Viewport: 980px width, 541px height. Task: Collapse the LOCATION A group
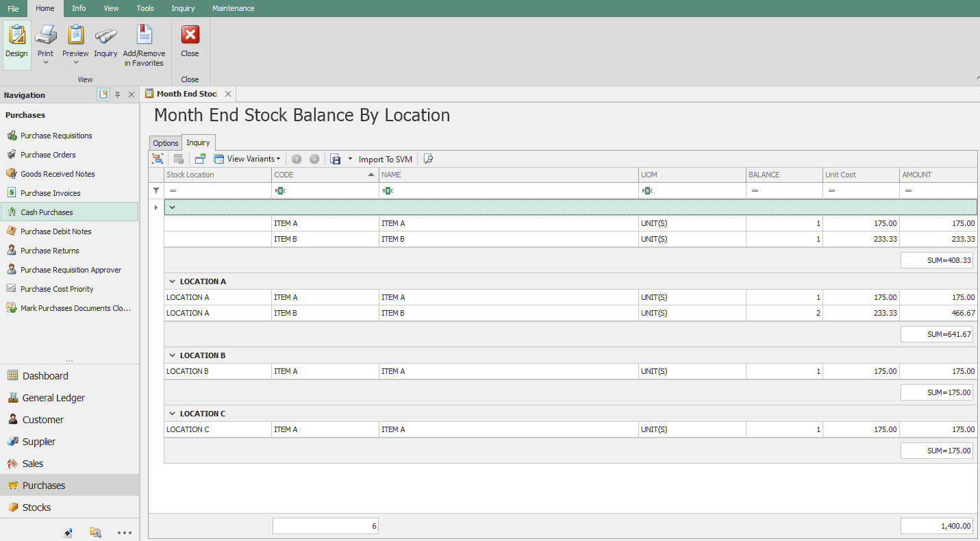tap(172, 281)
